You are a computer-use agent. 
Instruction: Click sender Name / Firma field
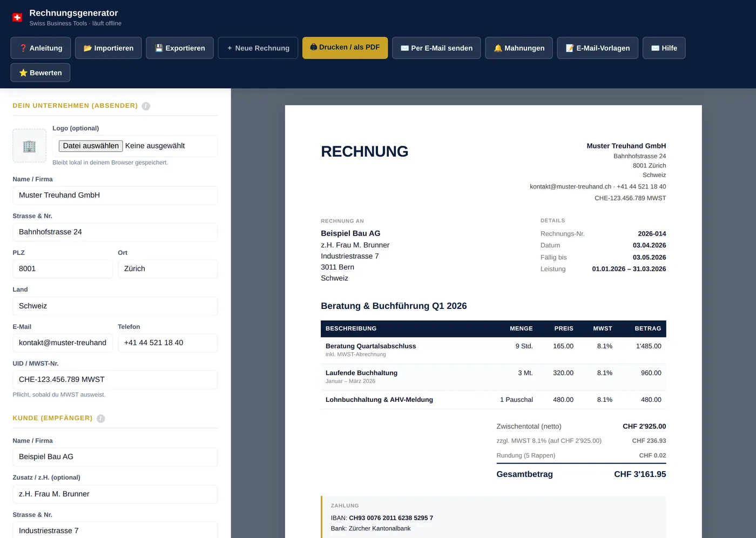[115, 196]
